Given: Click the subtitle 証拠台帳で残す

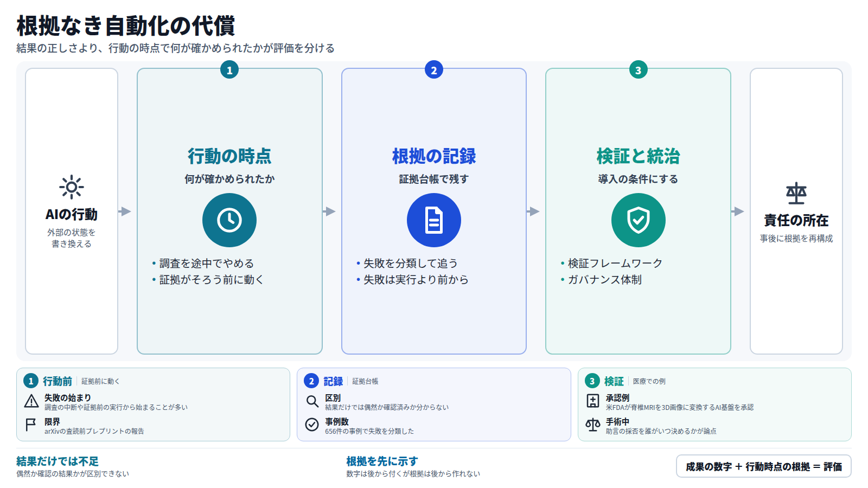Looking at the screenshot, I should 434,179.
